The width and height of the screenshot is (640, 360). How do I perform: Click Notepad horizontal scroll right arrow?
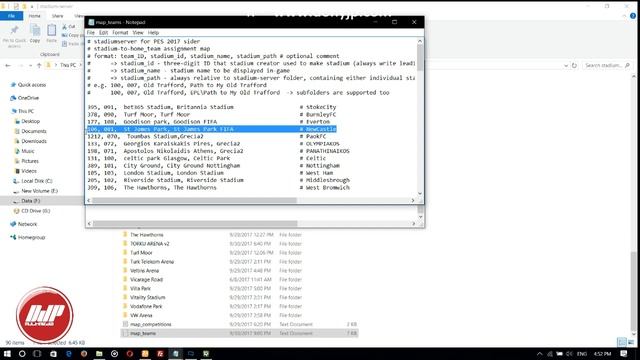click(x=413, y=200)
